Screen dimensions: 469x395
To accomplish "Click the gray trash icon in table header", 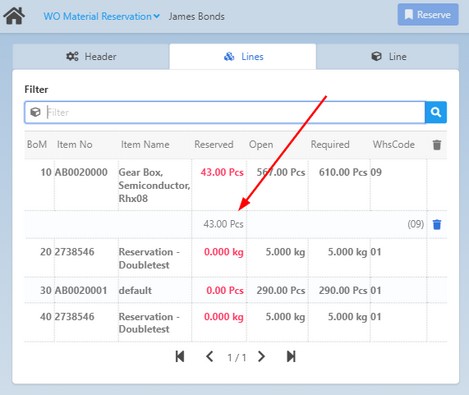I will pyautogui.click(x=437, y=145).
